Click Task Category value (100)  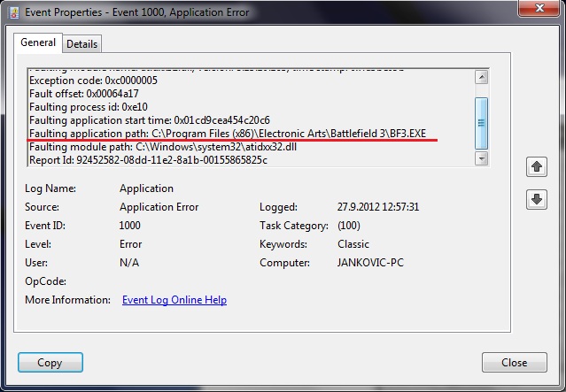click(349, 226)
